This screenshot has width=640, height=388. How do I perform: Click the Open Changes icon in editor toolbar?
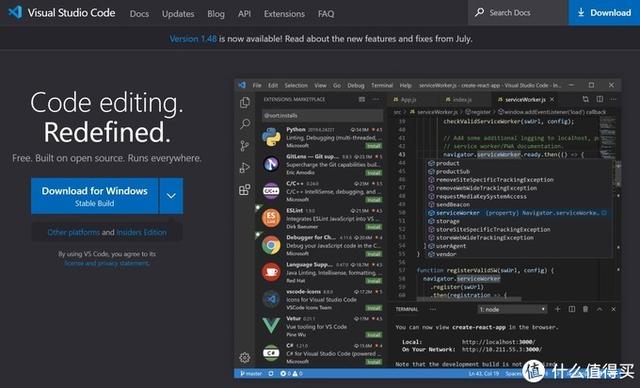(586, 99)
